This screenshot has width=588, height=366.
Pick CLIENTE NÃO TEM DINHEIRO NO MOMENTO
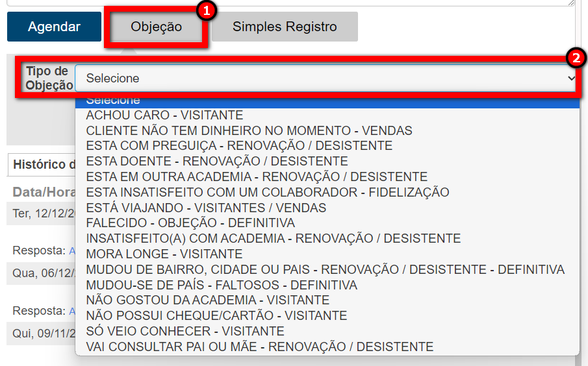[249, 130]
